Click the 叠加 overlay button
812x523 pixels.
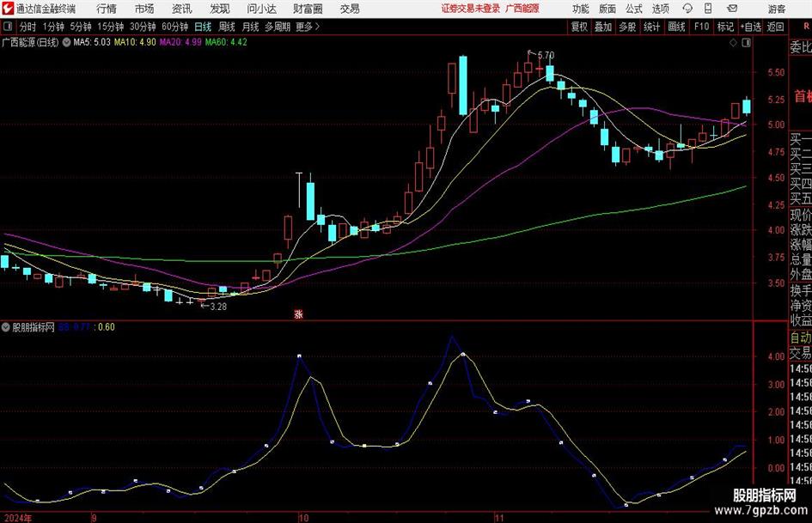click(x=603, y=27)
